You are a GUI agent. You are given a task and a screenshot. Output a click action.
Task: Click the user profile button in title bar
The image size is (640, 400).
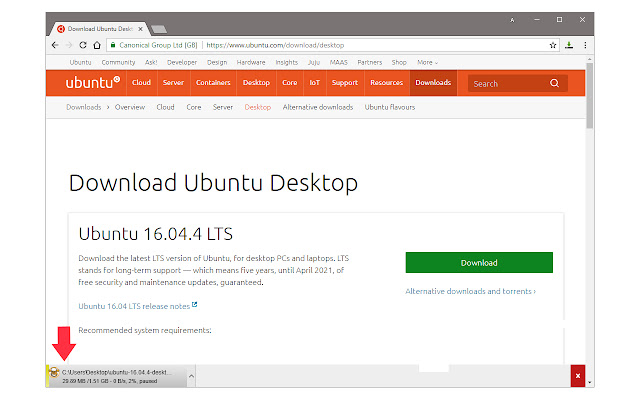pyautogui.click(x=512, y=20)
